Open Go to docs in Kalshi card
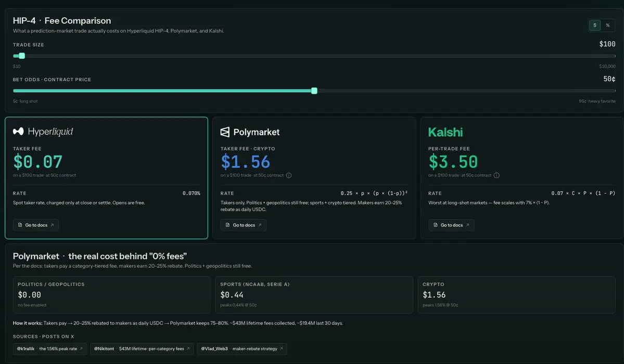 point(451,225)
